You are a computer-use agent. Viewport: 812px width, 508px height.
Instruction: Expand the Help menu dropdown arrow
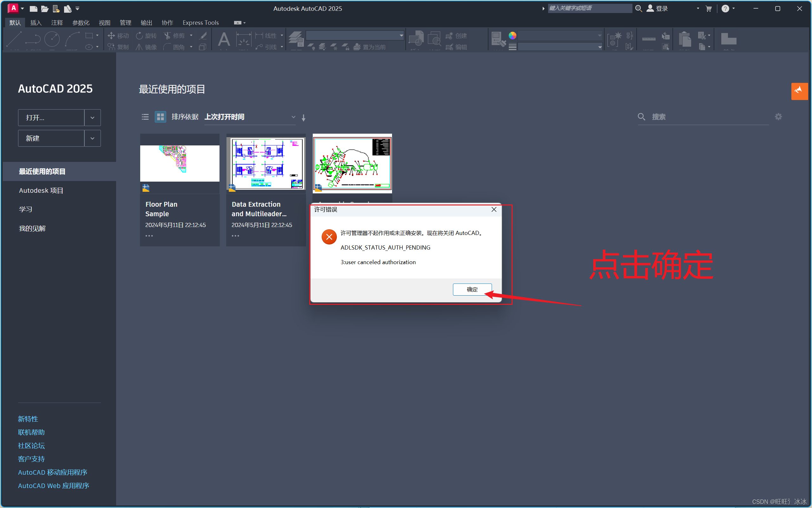point(733,8)
